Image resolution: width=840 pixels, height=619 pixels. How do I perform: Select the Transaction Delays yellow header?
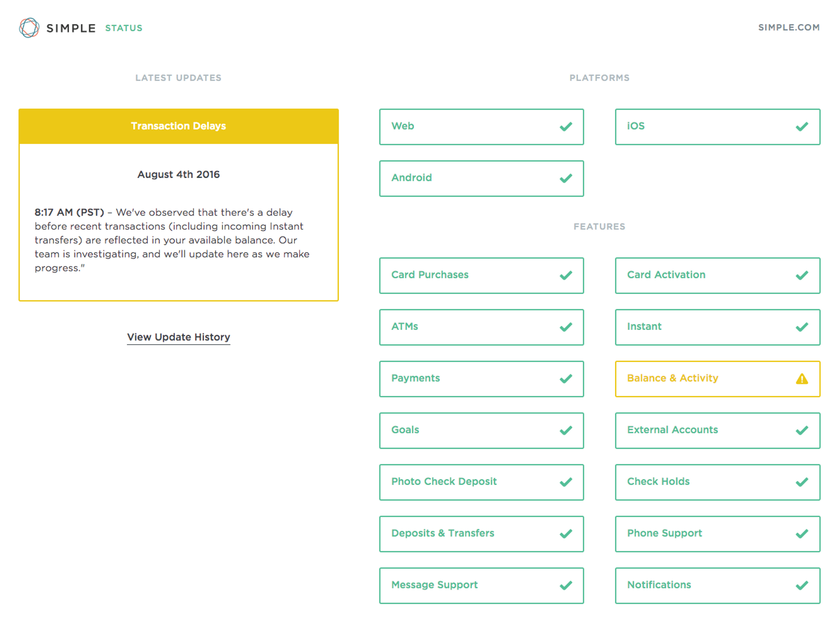pos(179,126)
